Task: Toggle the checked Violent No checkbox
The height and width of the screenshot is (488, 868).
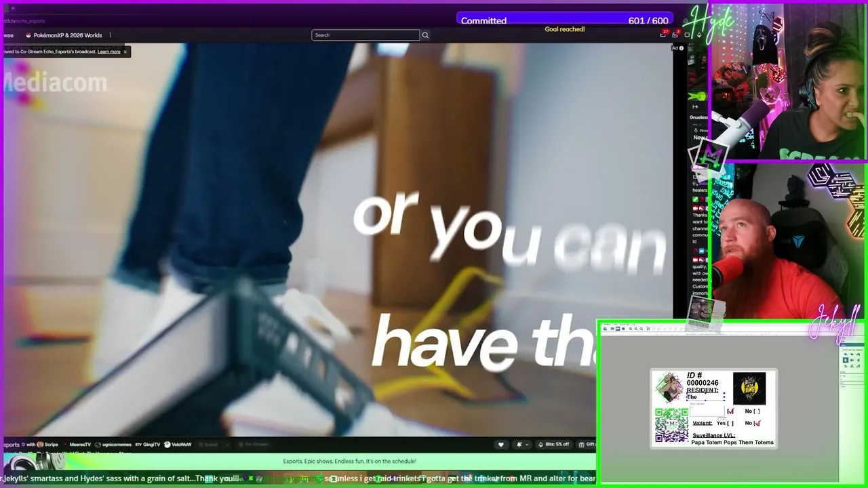Action: click(x=757, y=423)
